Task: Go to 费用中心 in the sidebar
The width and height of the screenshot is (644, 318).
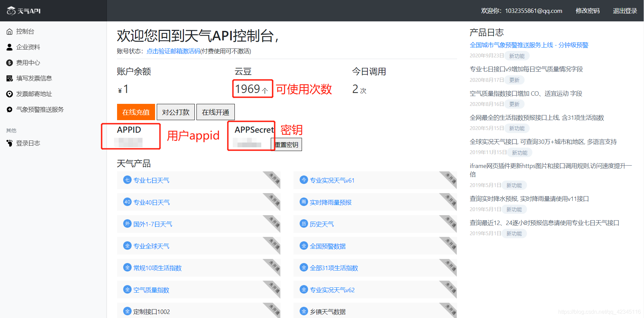Action: [28, 63]
